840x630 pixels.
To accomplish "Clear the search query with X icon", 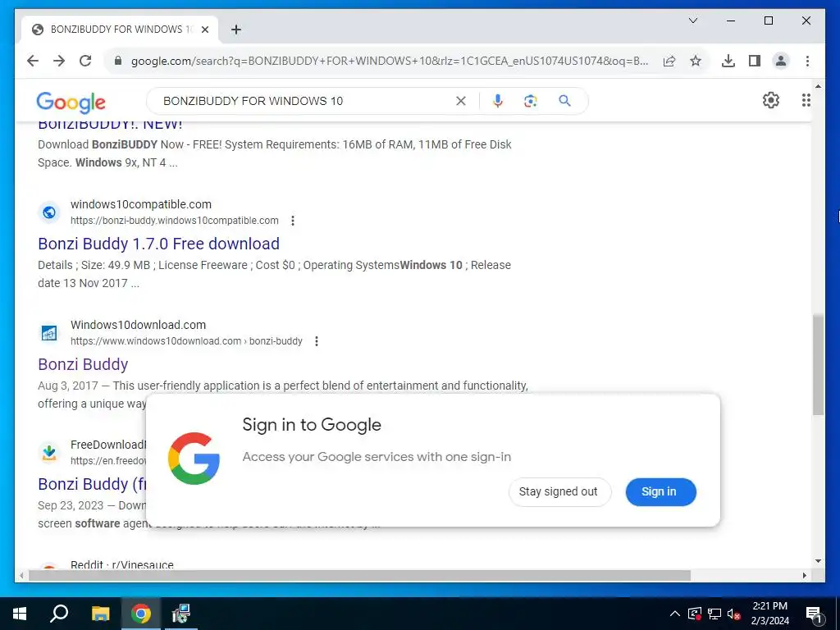I will pyautogui.click(x=461, y=101).
